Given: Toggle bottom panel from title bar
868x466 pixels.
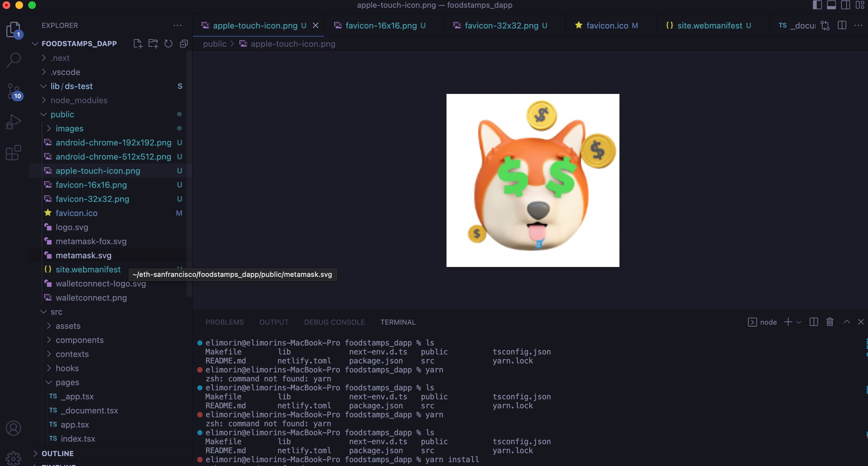Looking at the screenshot, I should coord(831,5).
